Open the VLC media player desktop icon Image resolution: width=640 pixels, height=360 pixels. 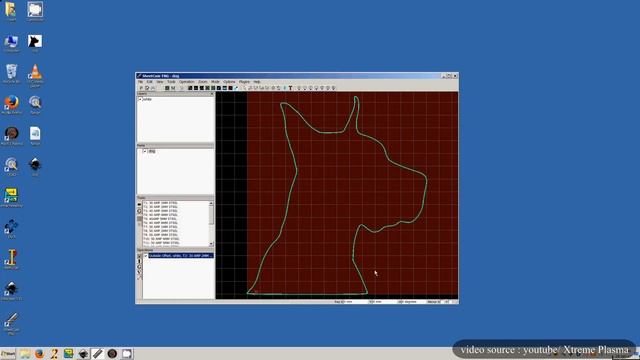36,72
